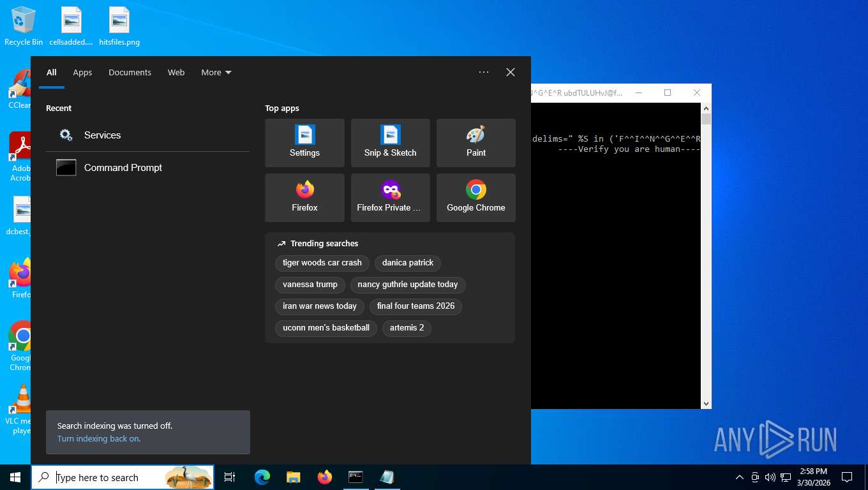Search trending artemis 2
Viewport: 868px width, 490px height.
coord(407,328)
